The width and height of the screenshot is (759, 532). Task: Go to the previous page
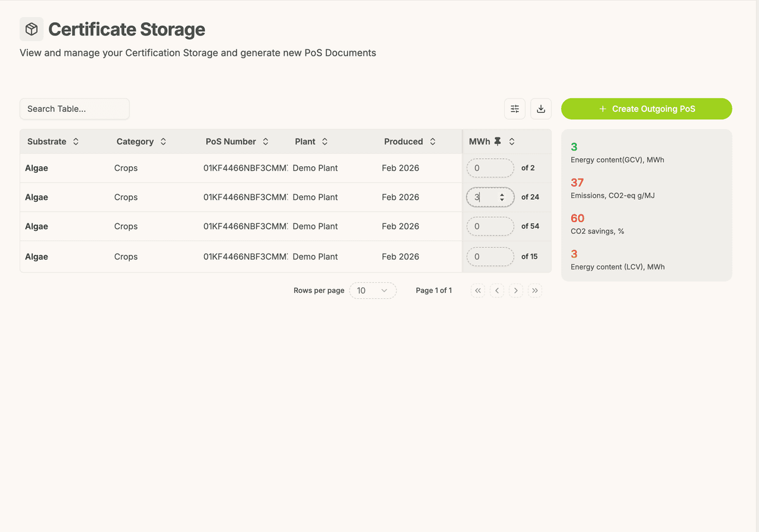497,290
